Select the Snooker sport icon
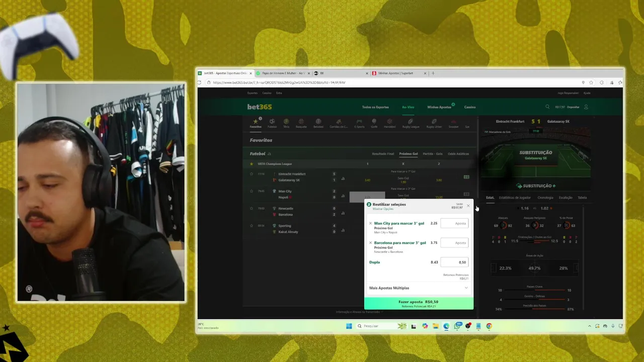The width and height of the screenshot is (644, 362). pos(453,123)
